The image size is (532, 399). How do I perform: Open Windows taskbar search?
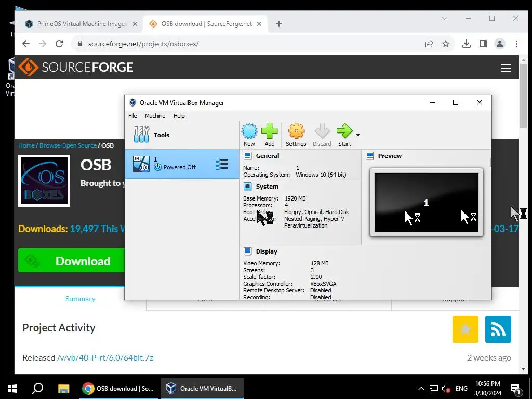(37, 389)
